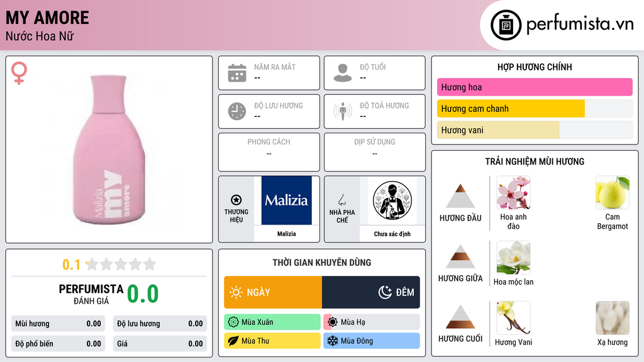This screenshot has width=644, height=362.
Task: Select the Hương cam chanh accord bar
Action: pos(535,109)
